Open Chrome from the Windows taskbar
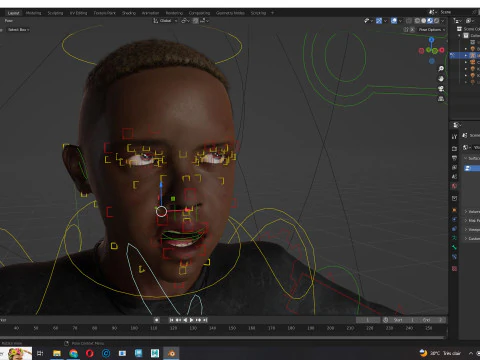The height and width of the screenshot is (360, 480). pos(73,353)
